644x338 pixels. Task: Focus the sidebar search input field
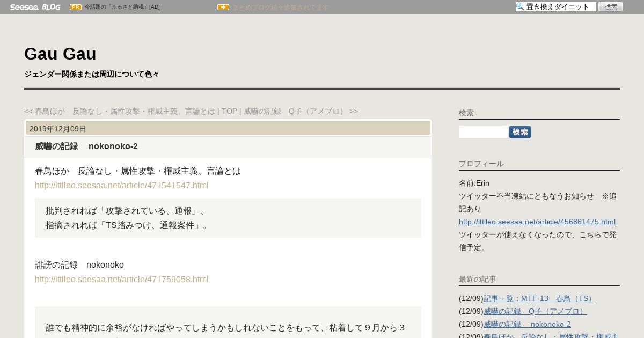pos(483,132)
